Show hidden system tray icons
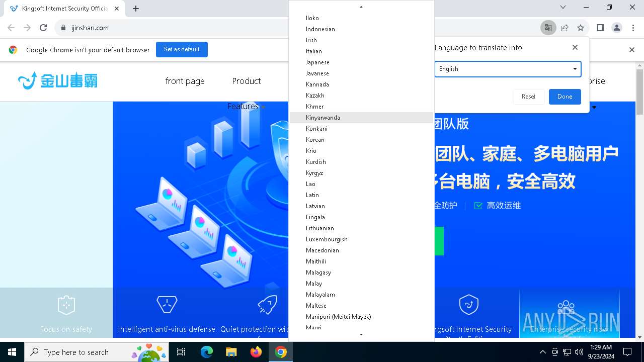644x362 pixels. (x=542, y=352)
